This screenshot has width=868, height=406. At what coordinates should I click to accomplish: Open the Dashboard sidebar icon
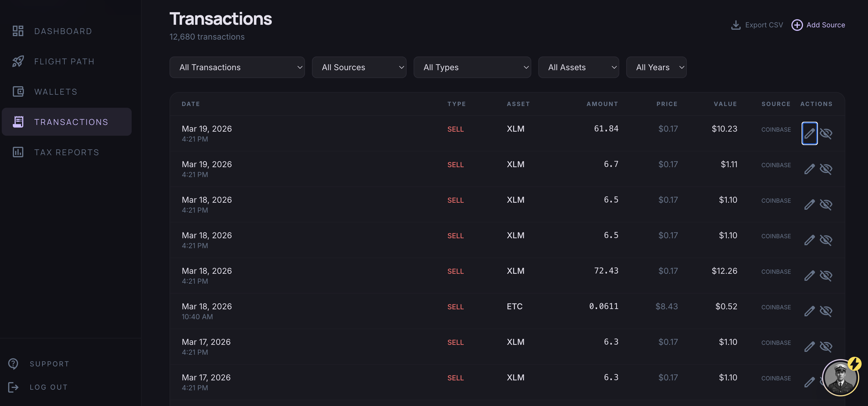point(18,31)
